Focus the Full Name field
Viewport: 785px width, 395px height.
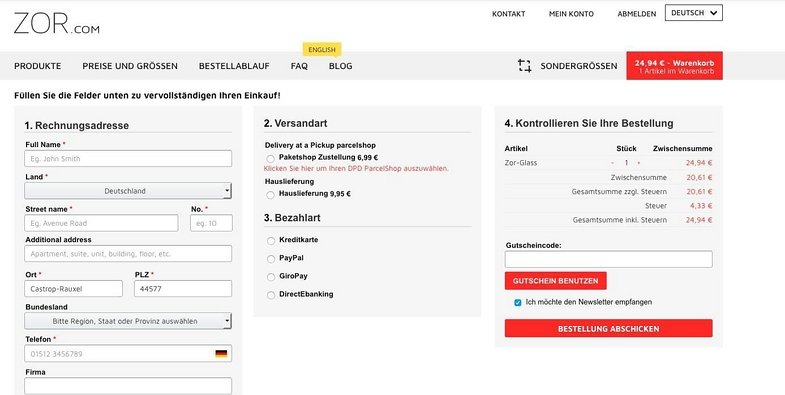(x=128, y=159)
